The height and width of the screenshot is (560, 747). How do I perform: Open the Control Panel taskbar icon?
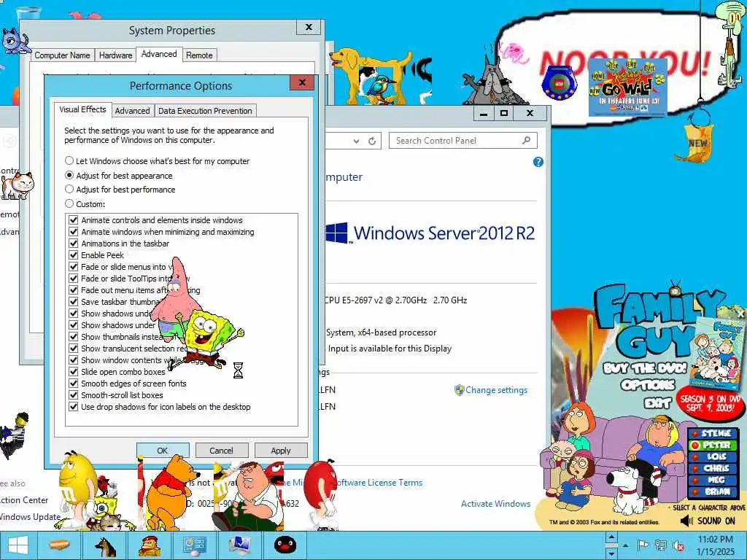(195, 545)
